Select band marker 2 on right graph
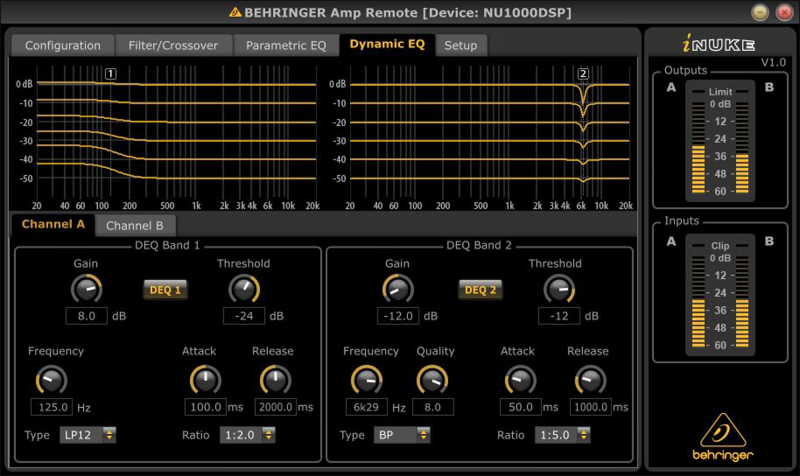Viewport: 800px width, 476px height. point(583,74)
